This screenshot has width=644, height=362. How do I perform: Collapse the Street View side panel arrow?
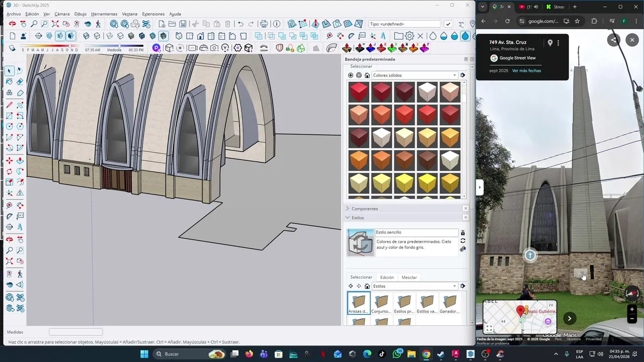coord(479,188)
